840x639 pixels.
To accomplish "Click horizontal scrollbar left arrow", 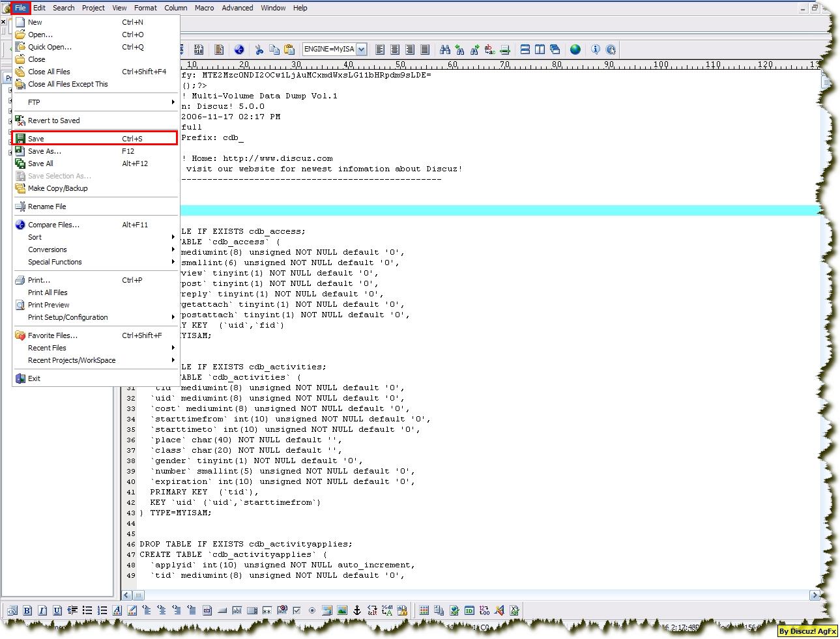I will click(x=126, y=595).
